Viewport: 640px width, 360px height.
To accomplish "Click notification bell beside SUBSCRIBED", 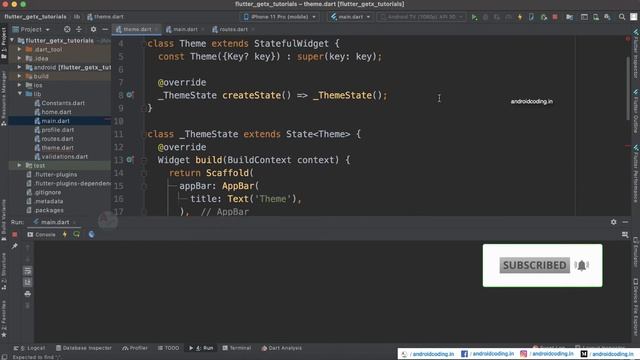I will tap(582, 265).
